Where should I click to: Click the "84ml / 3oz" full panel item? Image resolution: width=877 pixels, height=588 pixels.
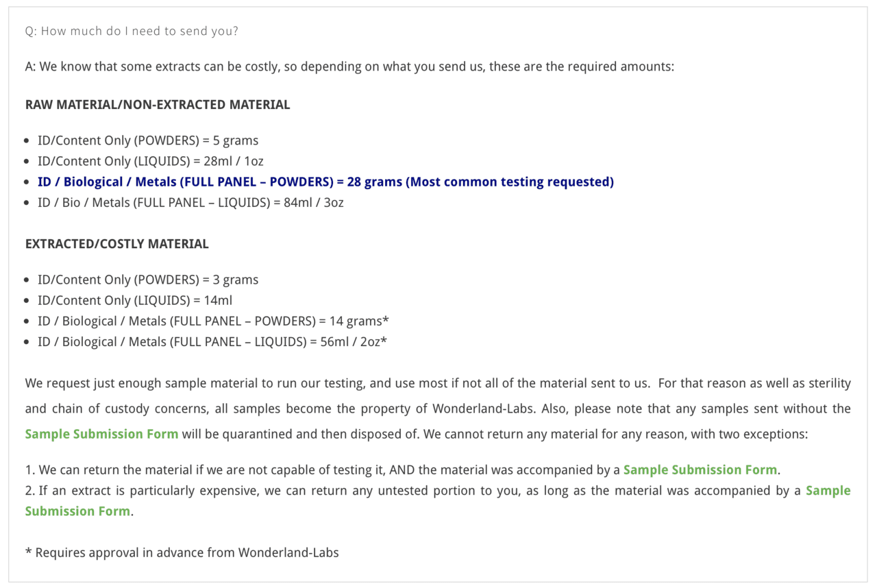(x=190, y=202)
